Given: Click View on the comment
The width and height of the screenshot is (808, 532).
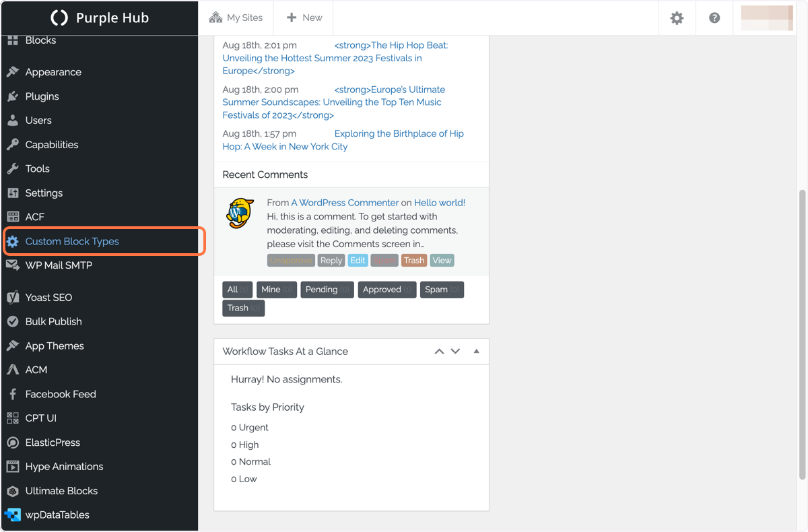Looking at the screenshot, I should tap(442, 261).
